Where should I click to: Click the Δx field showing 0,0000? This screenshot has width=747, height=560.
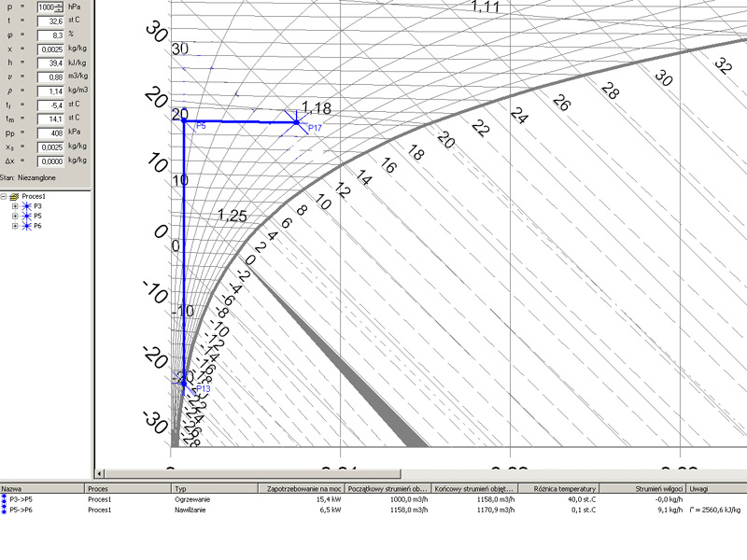50,161
